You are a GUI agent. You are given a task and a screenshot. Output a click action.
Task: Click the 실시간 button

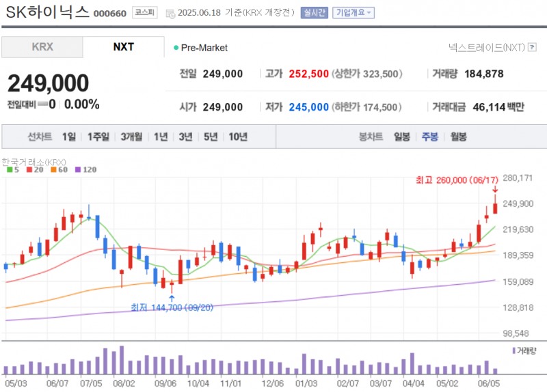point(314,12)
